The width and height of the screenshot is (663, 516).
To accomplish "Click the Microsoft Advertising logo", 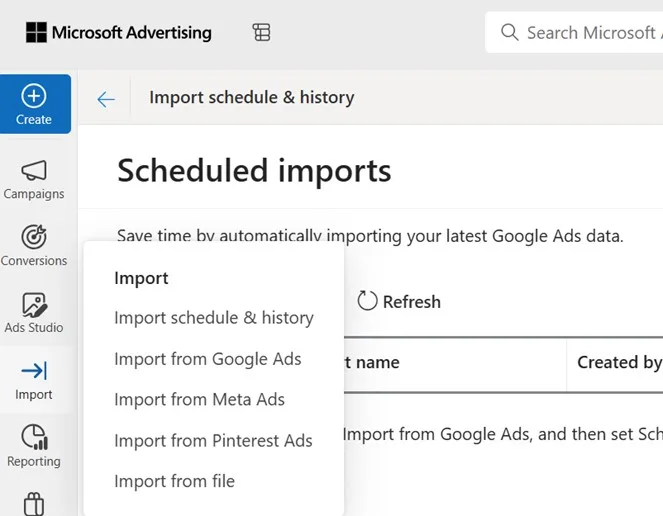I will [119, 33].
